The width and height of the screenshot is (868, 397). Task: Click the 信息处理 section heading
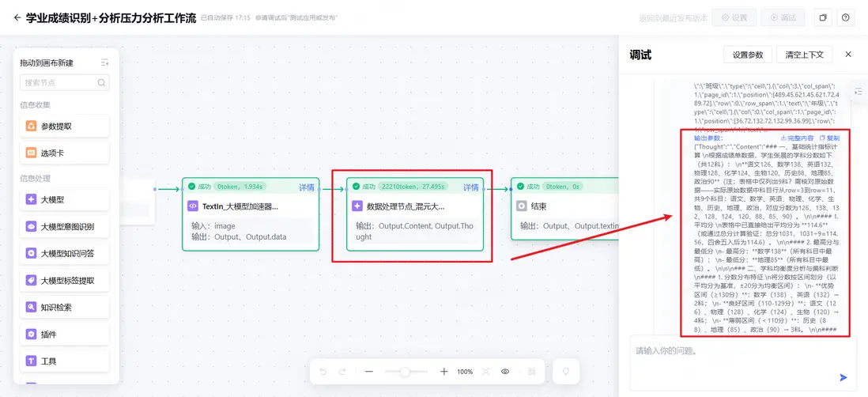click(36, 178)
